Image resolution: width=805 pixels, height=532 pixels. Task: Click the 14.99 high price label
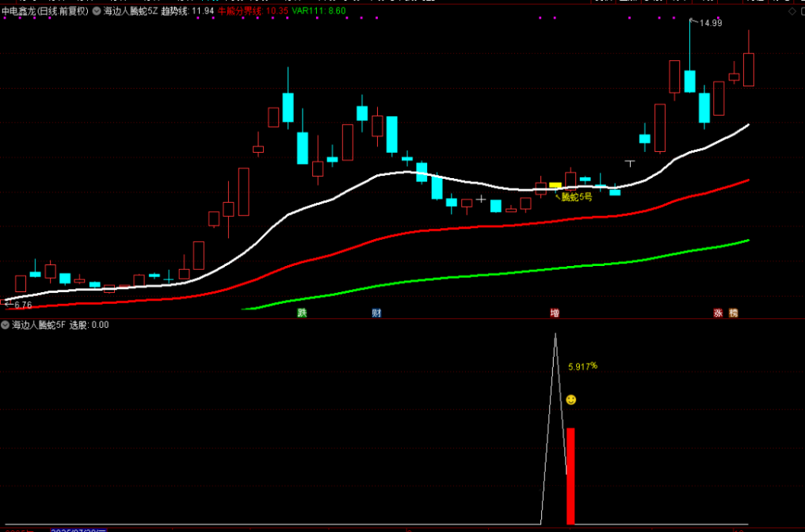pyautogui.click(x=710, y=23)
